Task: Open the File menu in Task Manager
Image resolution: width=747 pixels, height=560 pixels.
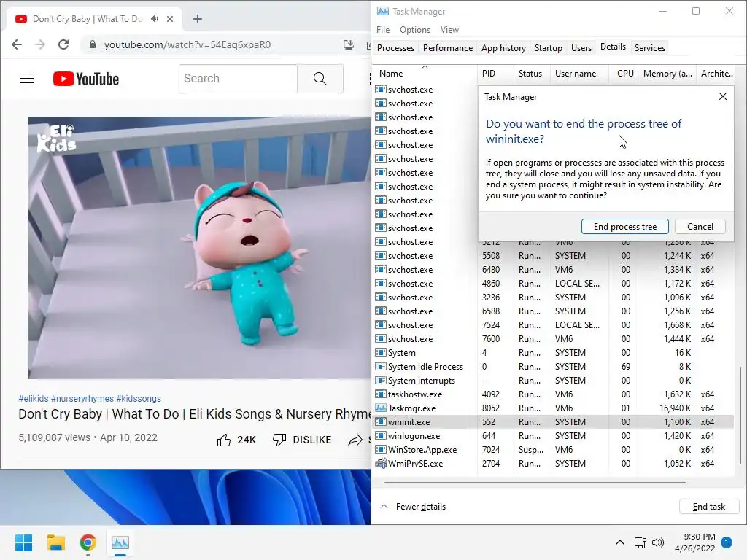Action: [x=382, y=29]
